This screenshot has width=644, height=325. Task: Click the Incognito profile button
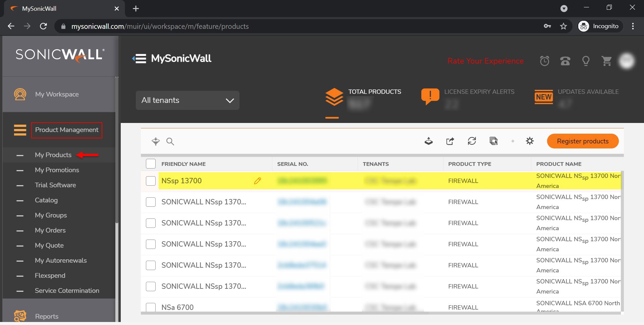coord(600,26)
